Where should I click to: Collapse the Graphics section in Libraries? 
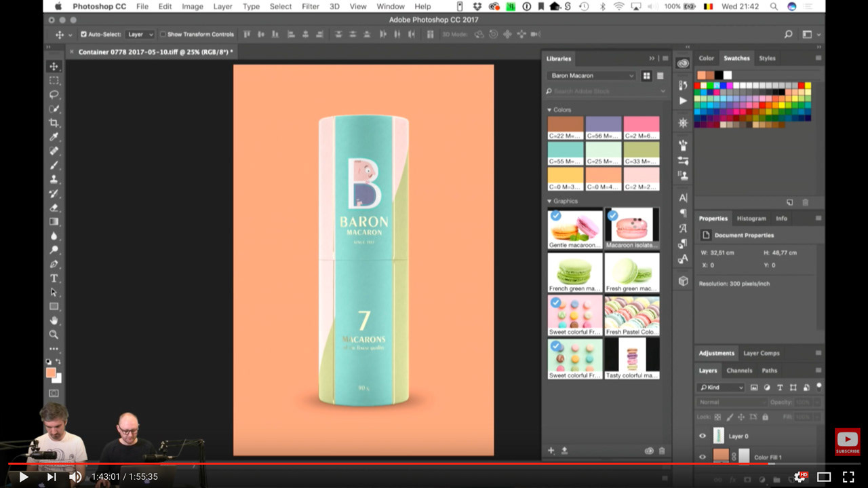pyautogui.click(x=549, y=202)
